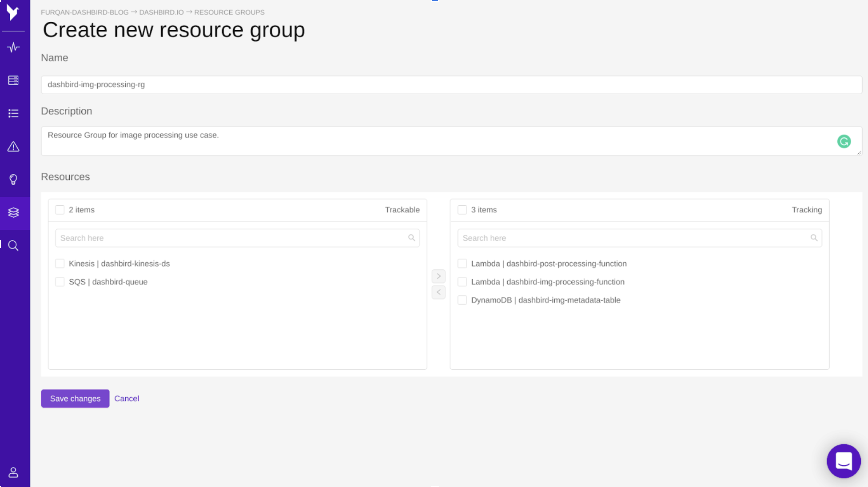Click 'SQS | dashbird-queue' row text
Viewport: 868px width, 487px height.
point(108,282)
